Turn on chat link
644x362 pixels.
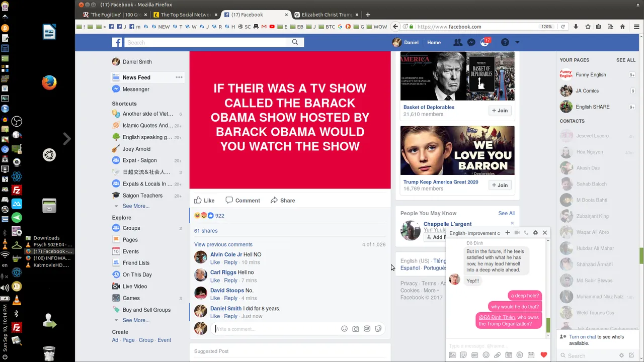[583, 337]
